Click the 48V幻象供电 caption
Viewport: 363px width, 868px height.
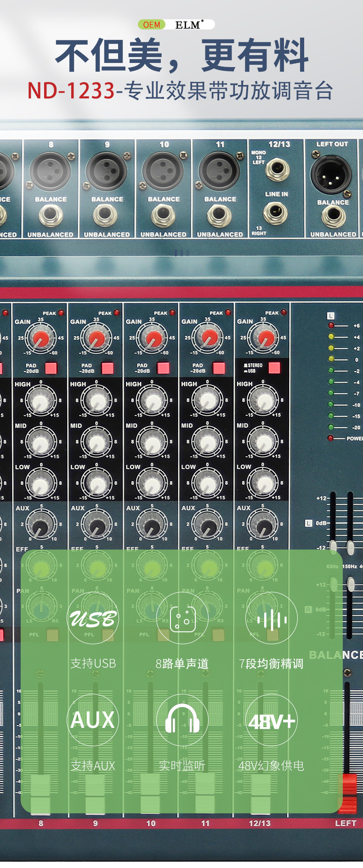click(x=271, y=766)
